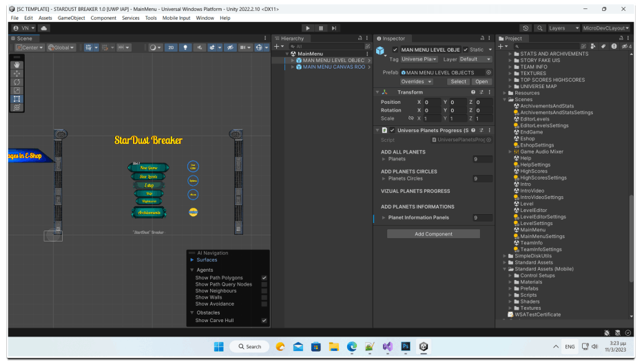
Task: Select the Hand tool in Scene view
Action: tap(17, 65)
